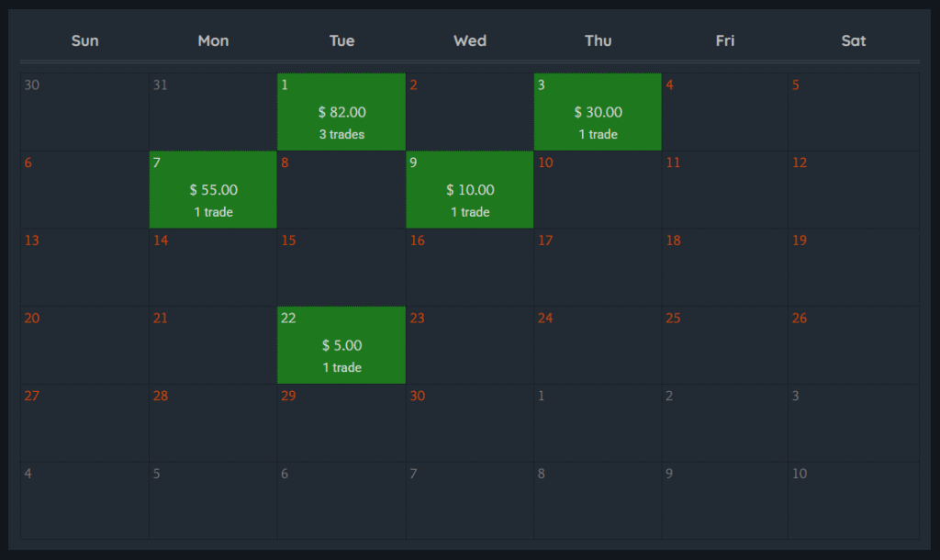Click day 21 in the calendar grid

213,345
